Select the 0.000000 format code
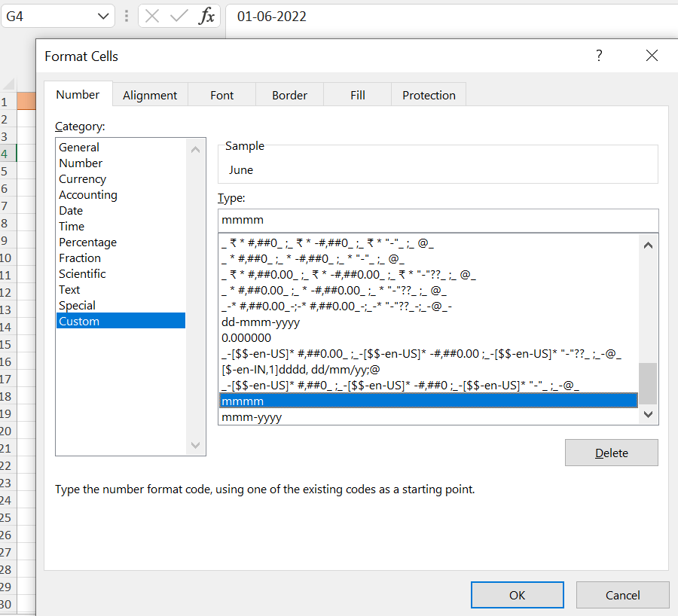The image size is (678, 616). pyautogui.click(x=429, y=338)
